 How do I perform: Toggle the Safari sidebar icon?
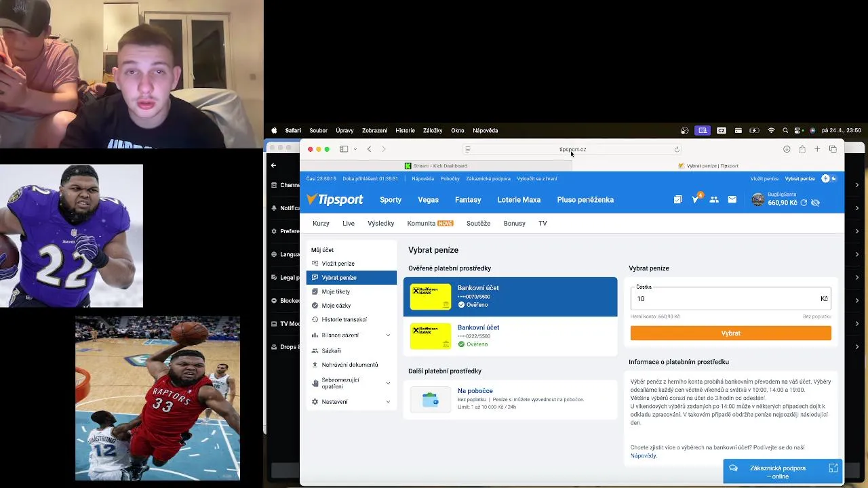[x=344, y=149]
